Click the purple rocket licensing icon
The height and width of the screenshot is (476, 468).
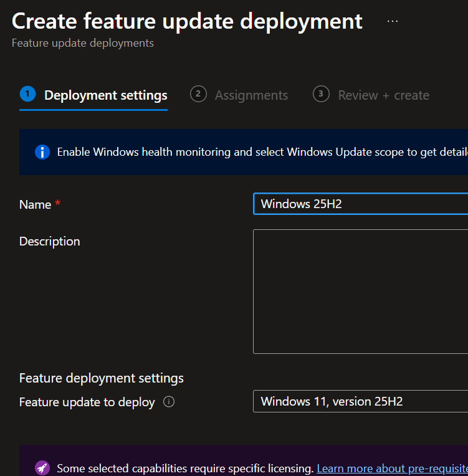42,468
